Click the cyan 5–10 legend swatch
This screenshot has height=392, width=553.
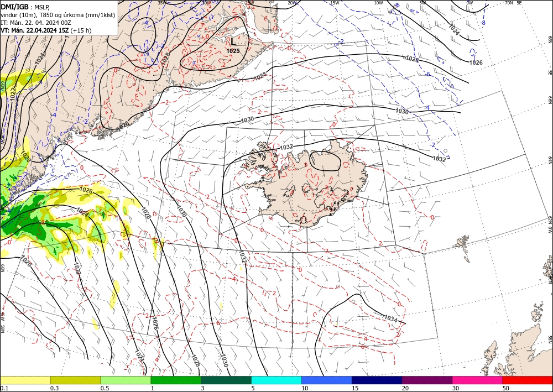point(276,380)
